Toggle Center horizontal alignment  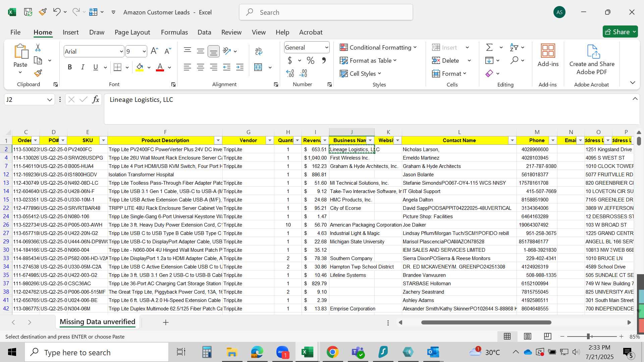tap(201, 67)
